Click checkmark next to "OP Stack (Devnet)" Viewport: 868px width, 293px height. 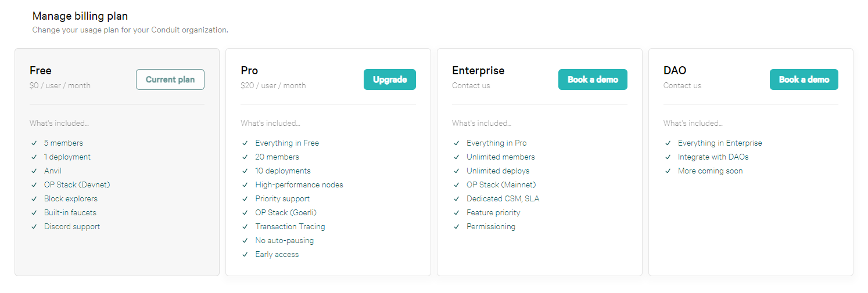pyautogui.click(x=34, y=185)
